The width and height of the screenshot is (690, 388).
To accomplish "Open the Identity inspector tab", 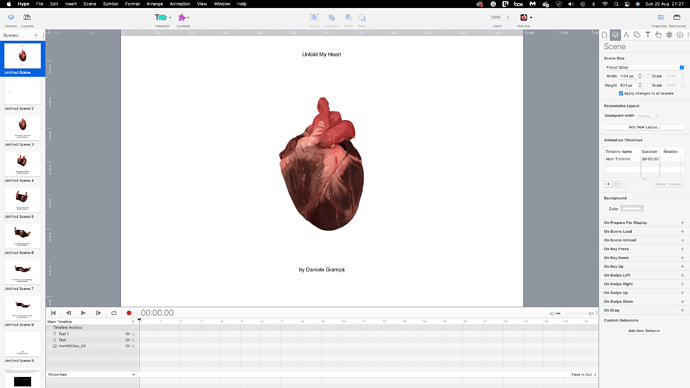I will (x=680, y=35).
